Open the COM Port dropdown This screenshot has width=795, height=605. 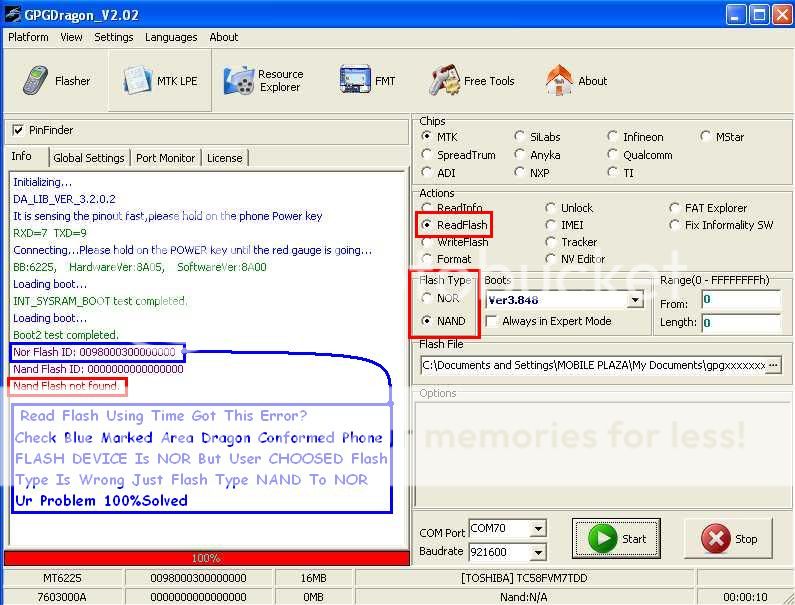(539, 528)
